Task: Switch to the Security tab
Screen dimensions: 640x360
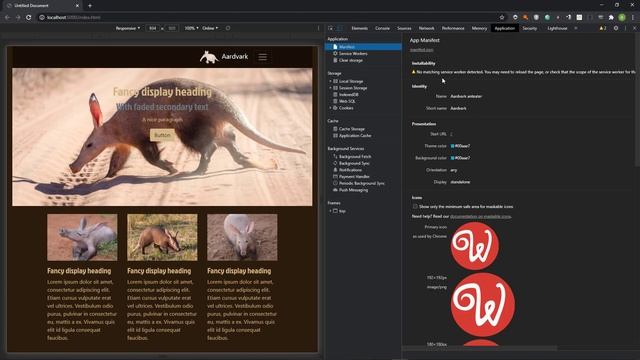Action: (530, 28)
